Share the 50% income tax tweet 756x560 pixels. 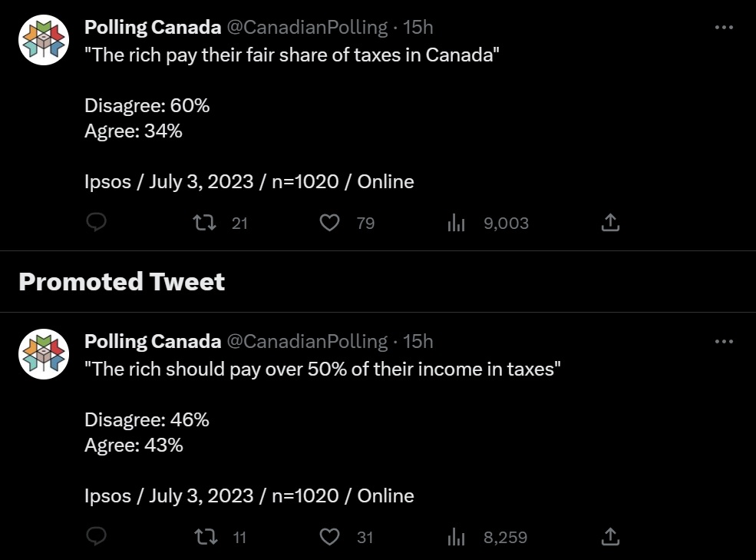coord(610,536)
